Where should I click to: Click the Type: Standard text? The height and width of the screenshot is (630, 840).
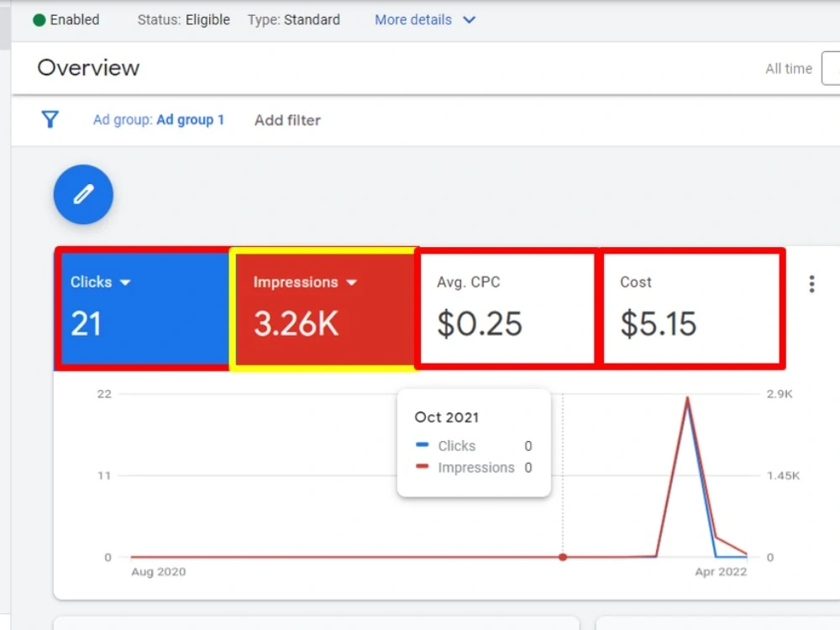(x=293, y=20)
